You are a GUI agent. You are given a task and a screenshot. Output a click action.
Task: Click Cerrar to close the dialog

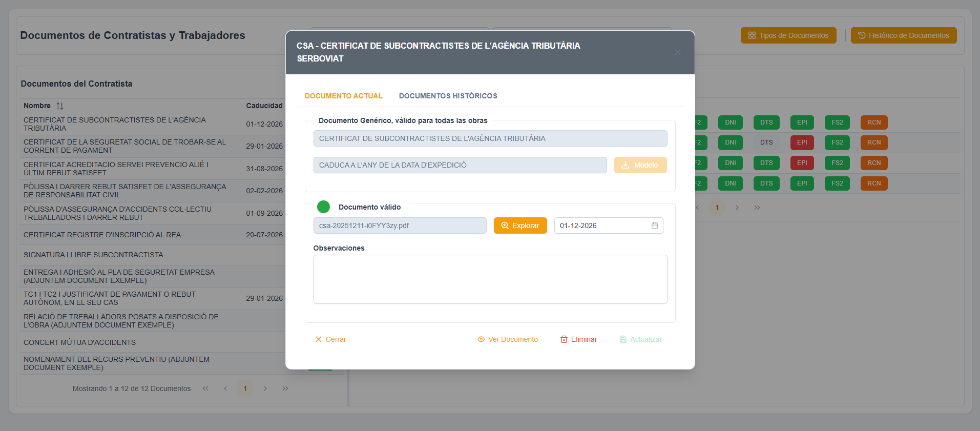[330, 339]
